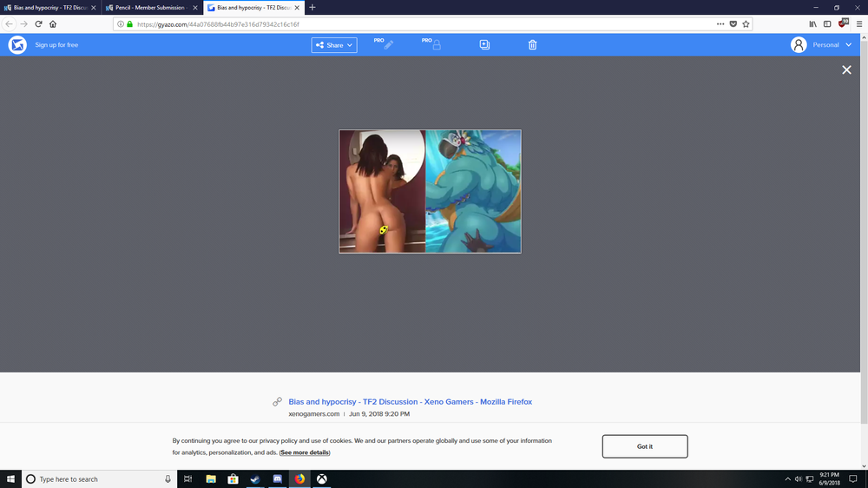This screenshot has width=868, height=488.
Task: Toggle Firefox sidebar view
Action: [827, 23]
